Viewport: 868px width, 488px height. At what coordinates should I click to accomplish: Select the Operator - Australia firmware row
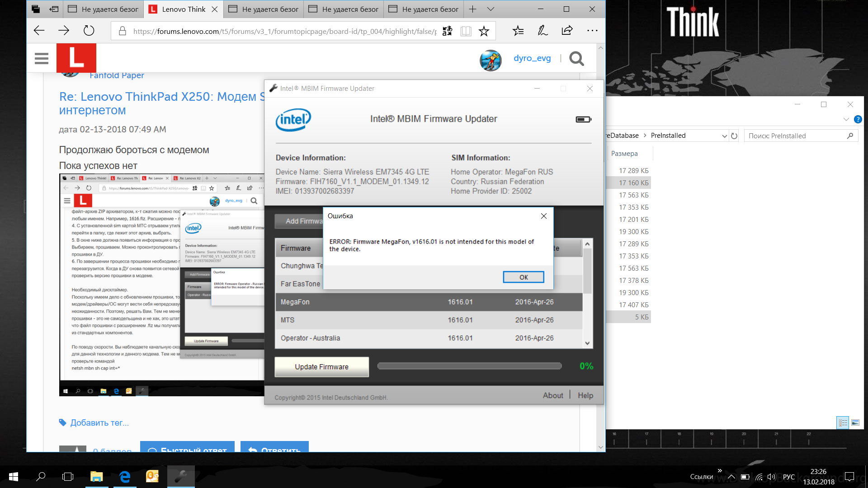pos(429,338)
